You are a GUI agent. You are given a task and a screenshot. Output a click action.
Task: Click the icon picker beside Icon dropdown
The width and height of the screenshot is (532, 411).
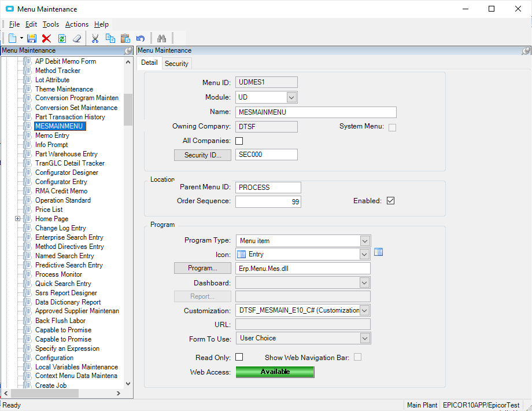378,252
